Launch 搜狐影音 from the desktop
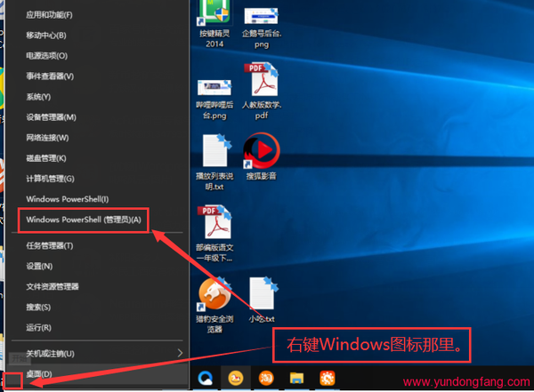534x392 pixels. (260, 150)
